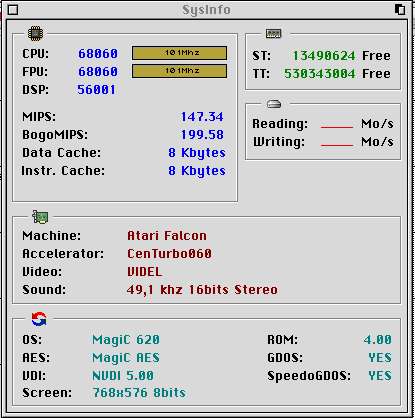This screenshot has height=418, width=415.
Task: Click the CPU value 68060
Action: [x=98, y=54]
